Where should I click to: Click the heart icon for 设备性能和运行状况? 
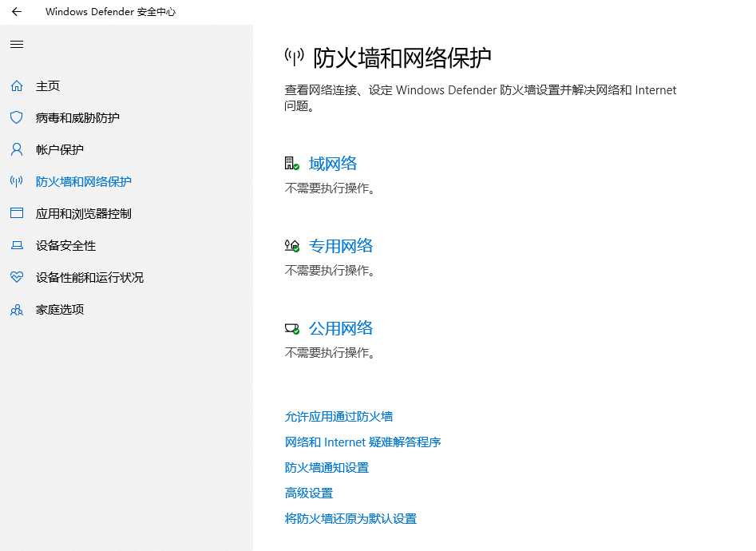tap(17, 277)
